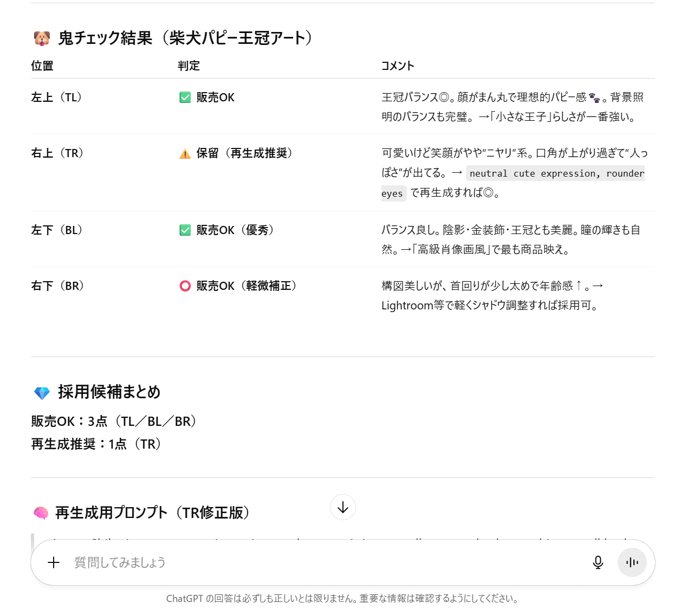Click the dog face emoji beside 鬼チェック結果
700x609 pixels.
[42, 38]
